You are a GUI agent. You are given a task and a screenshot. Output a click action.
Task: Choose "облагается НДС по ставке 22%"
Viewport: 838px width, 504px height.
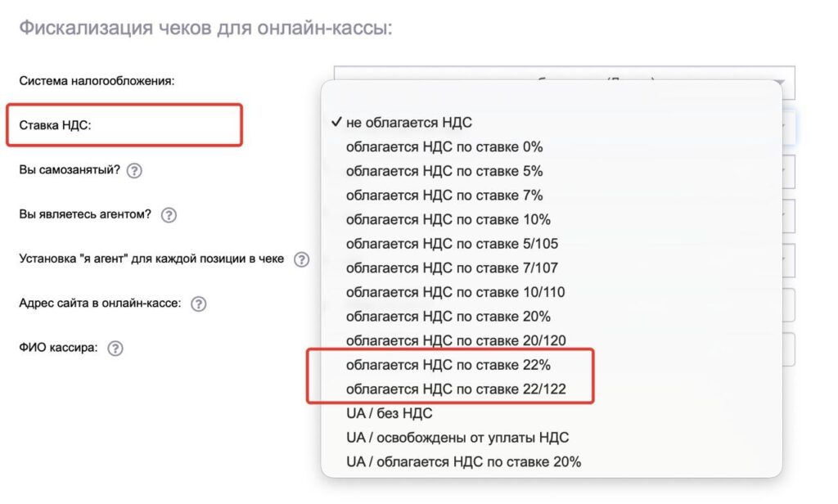coord(448,365)
